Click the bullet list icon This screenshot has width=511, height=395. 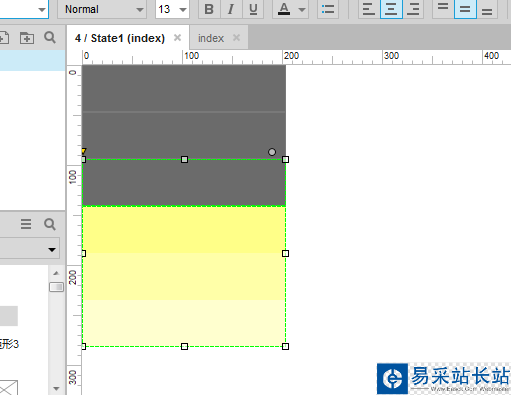pos(328,9)
